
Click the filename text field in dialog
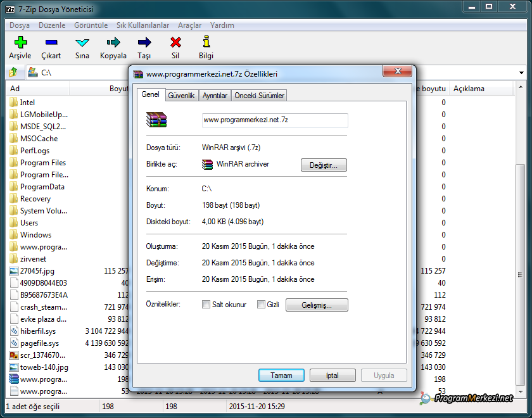click(x=274, y=120)
